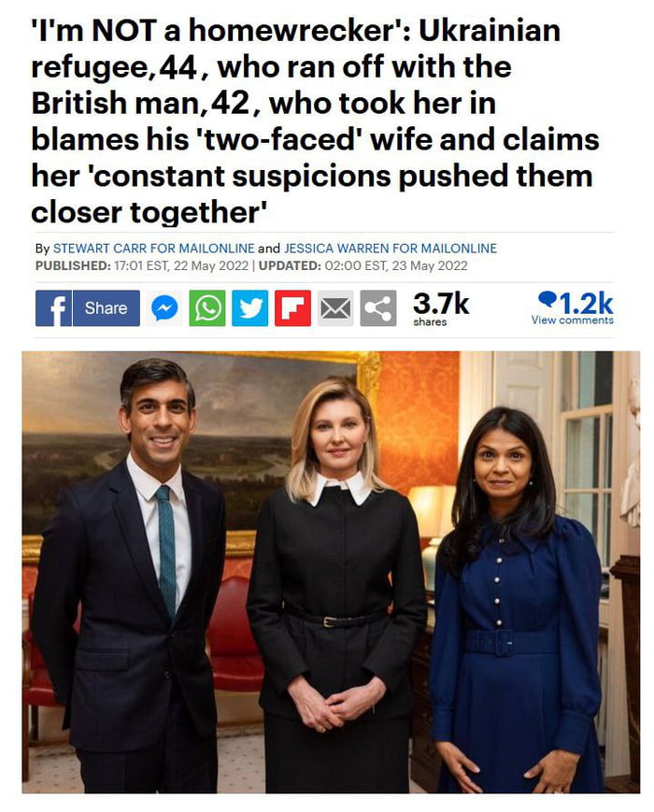
Task: Share article via Messenger icon
Action: click(164, 308)
